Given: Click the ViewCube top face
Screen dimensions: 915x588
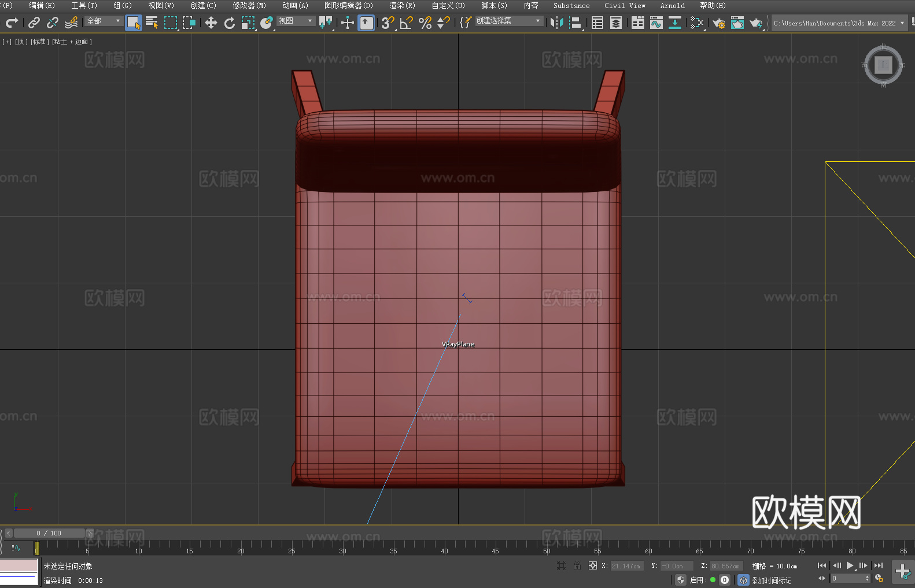Looking at the screenshot, I should (883, 65).
